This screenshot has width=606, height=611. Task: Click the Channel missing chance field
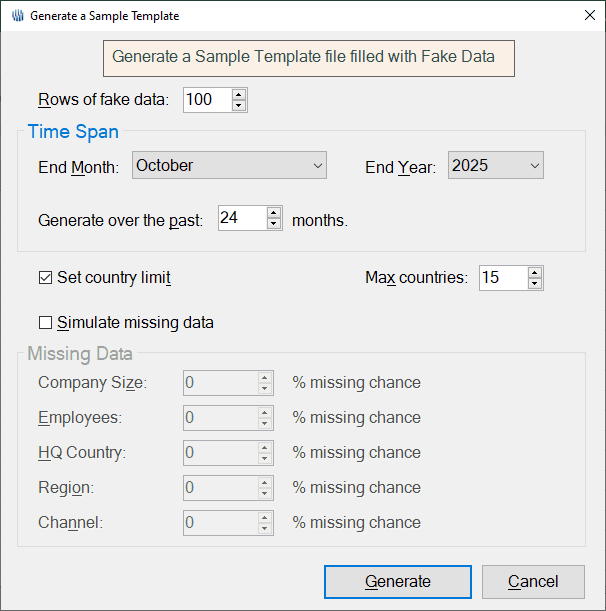coord(218,523)
